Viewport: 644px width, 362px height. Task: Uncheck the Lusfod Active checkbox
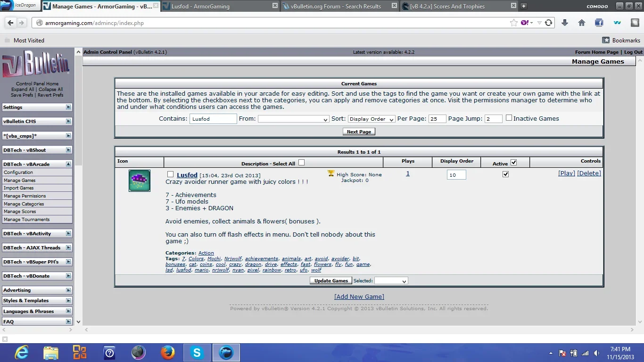click(x=505, y=174)
